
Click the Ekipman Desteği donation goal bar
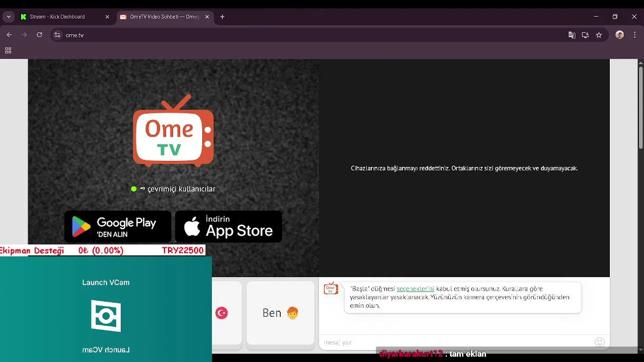click(103, 250)
